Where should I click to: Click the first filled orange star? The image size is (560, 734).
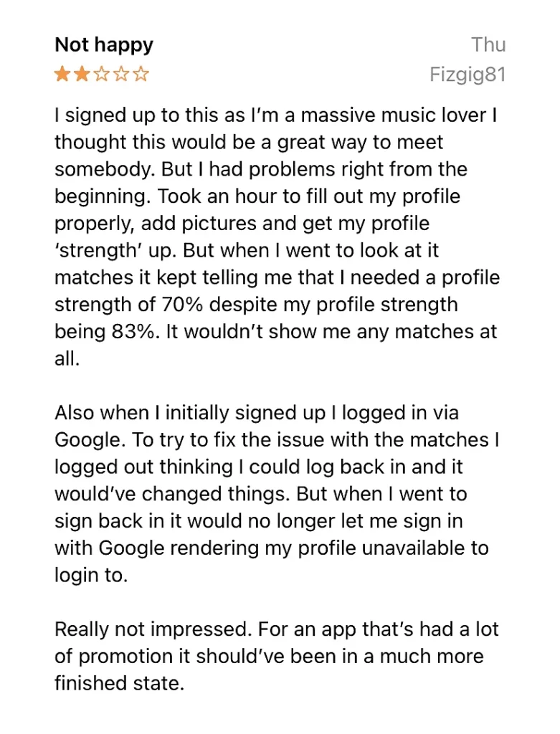click(x=62, y=74)
